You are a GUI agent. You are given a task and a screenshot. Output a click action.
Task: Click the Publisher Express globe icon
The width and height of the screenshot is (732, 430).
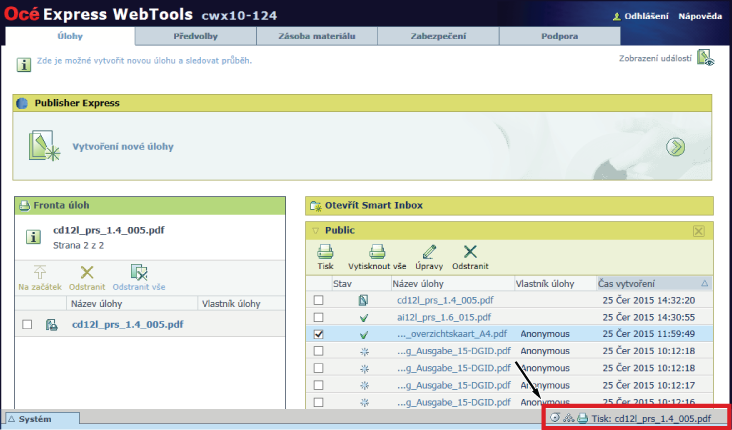click(22, 103)
